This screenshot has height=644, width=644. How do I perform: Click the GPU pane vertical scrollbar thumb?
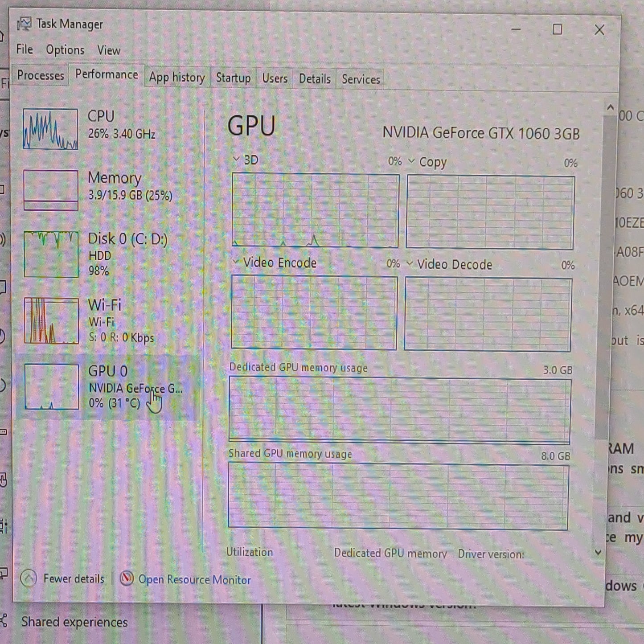(607, 276)
